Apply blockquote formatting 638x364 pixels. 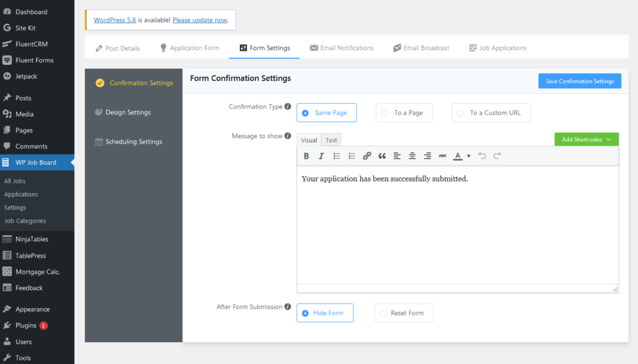[381, 156]
